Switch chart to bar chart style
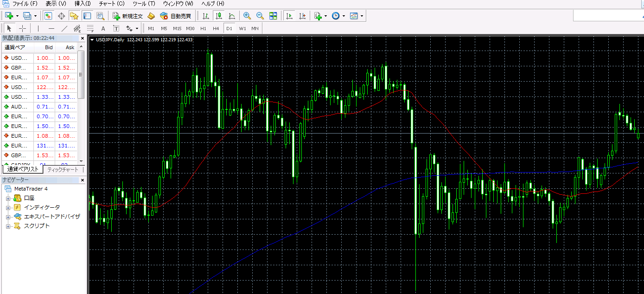Screen dimensions: 644x294 (205, 16)
